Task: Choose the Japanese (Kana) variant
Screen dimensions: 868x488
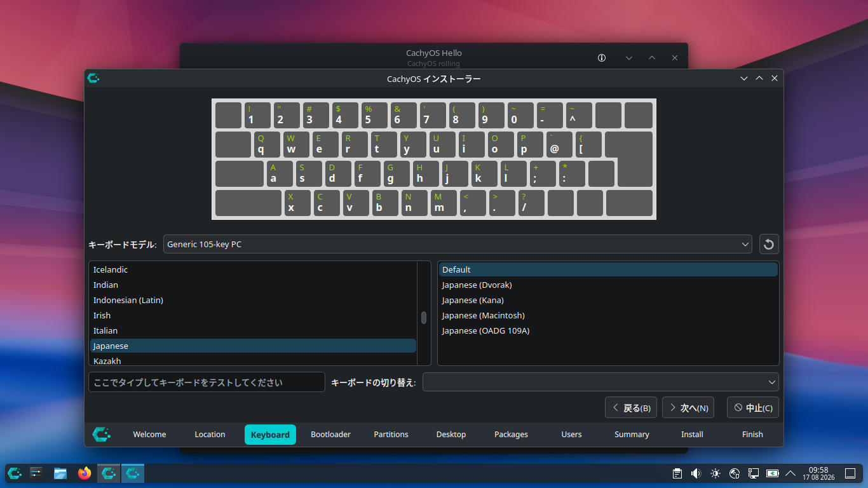Action: point(608,301)
